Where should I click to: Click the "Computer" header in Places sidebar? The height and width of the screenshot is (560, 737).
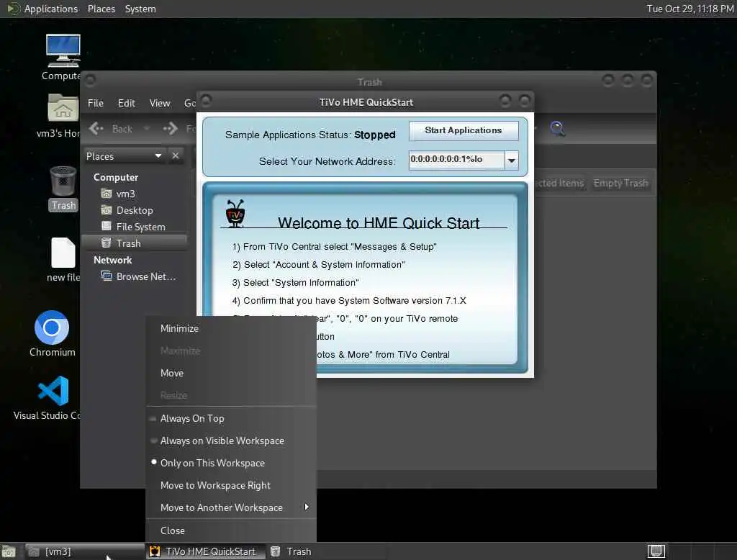[116, 177]
